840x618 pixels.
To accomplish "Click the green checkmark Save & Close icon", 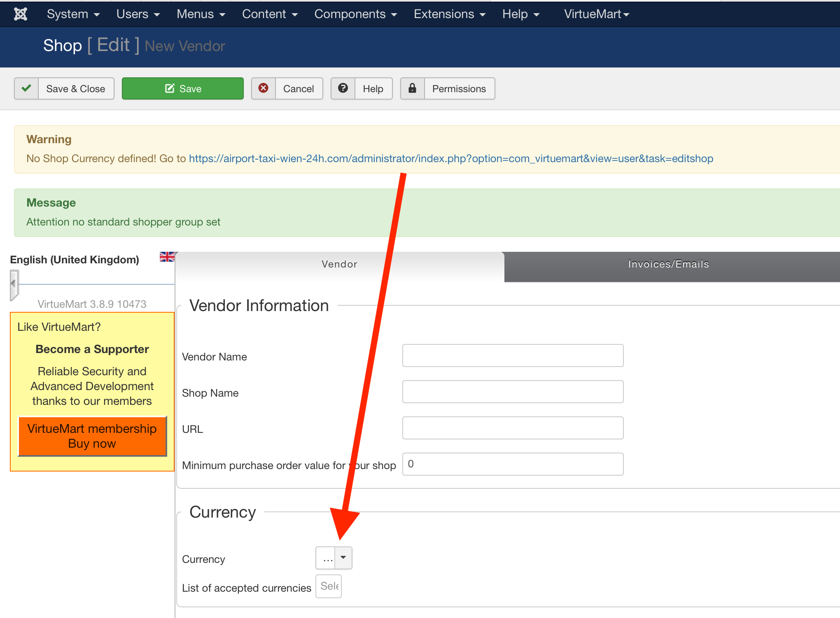I will point(26,88).
